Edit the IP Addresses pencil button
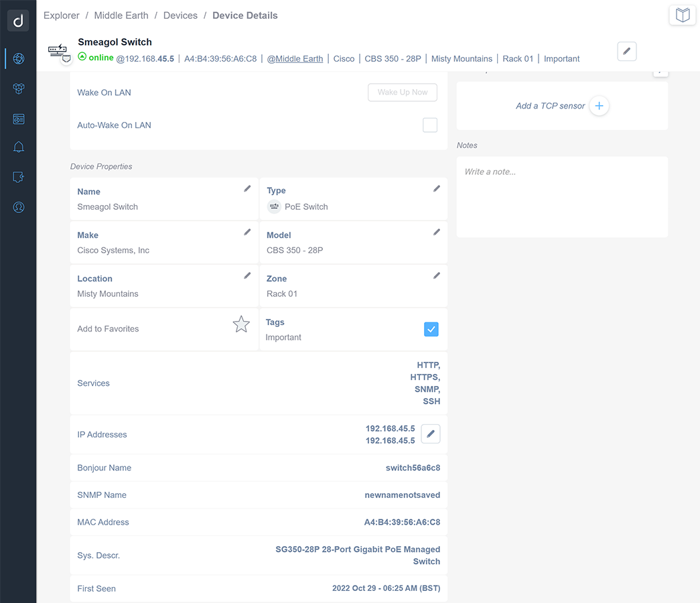The image size is (700, 603). click(x=431, y=434)
